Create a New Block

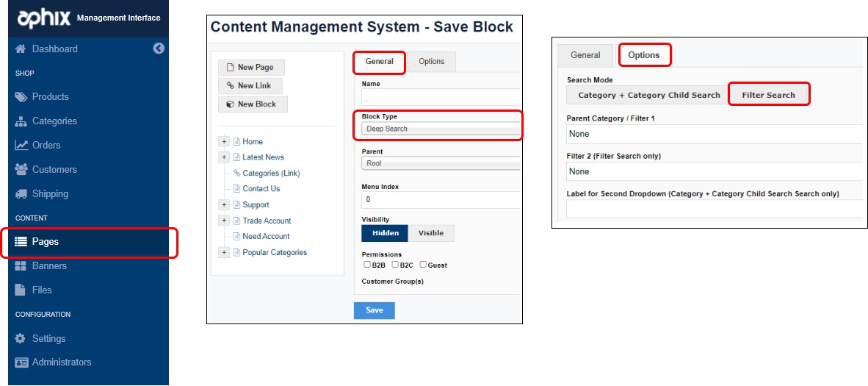tap(252, 104)
